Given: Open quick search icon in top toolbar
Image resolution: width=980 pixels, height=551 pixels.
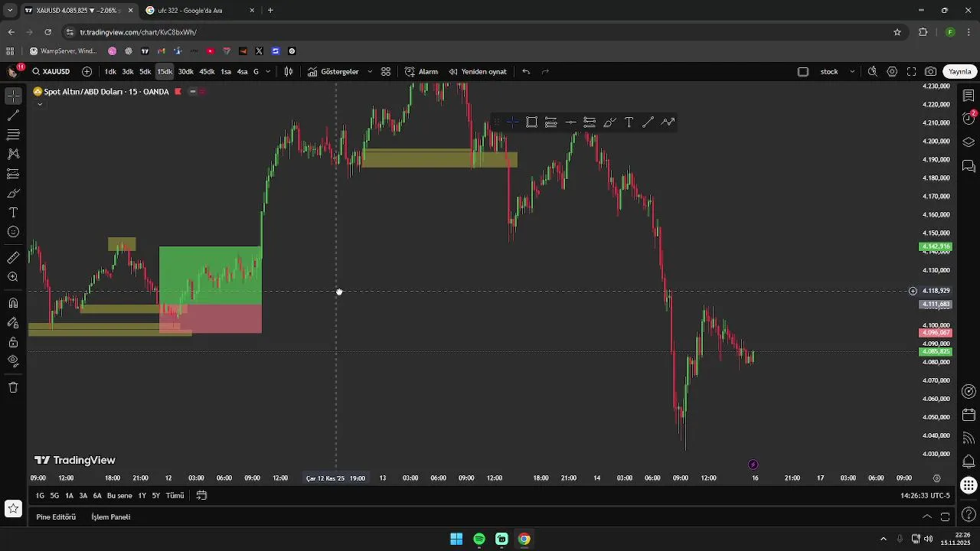Looking at the screenshot, I should pos(873,71).
